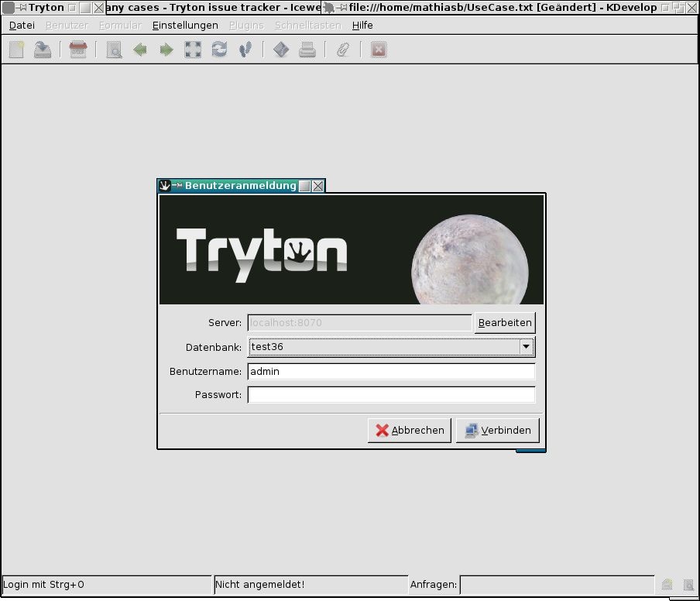Click the magnifier Search toolbar icon

114,50
